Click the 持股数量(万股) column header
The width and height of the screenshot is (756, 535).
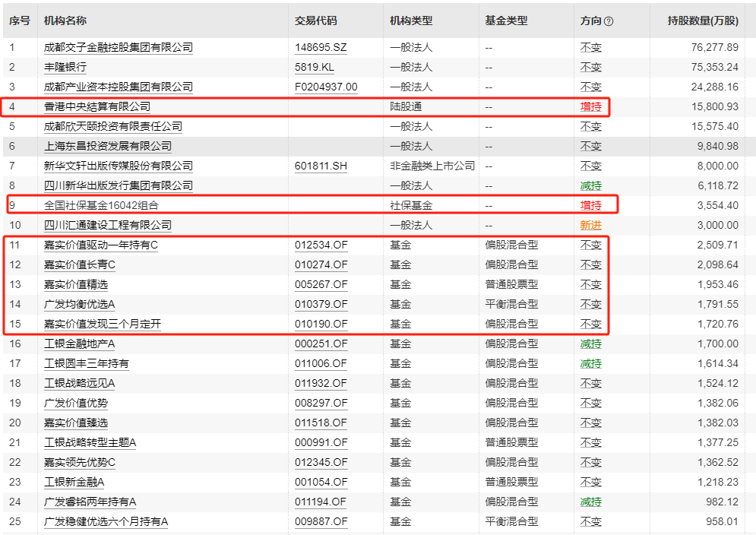pos(703,21)
